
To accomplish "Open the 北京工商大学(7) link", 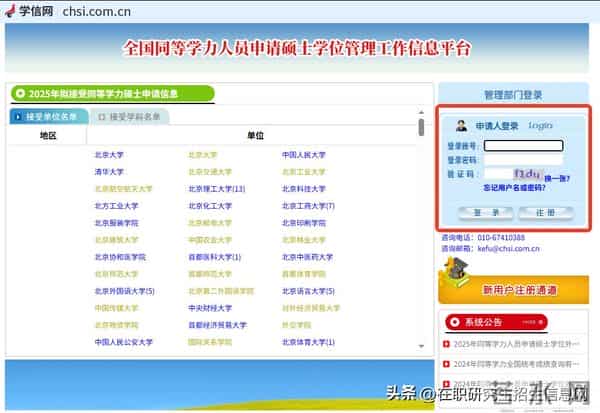I will (x=308, y=206).
